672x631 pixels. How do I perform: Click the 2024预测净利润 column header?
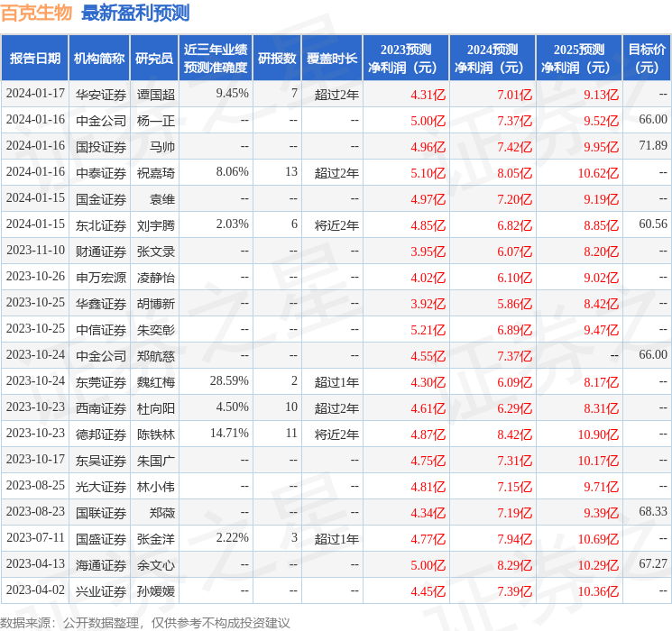[492, 58]
